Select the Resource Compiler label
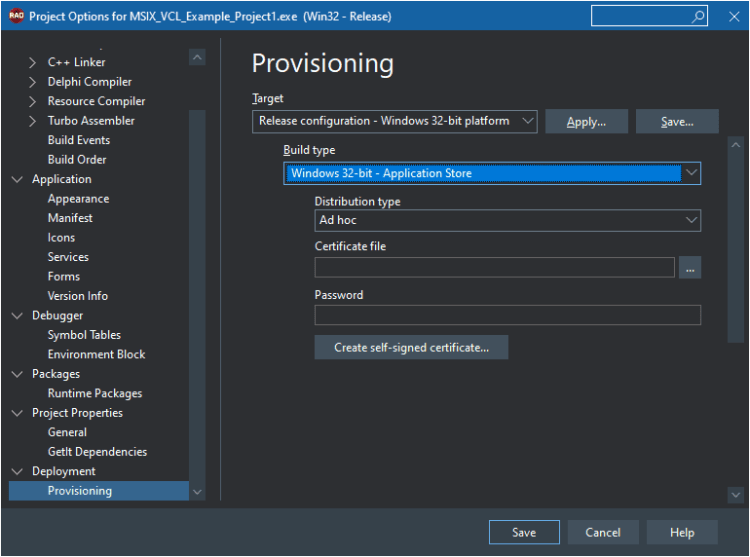 [x=96, y=101]
